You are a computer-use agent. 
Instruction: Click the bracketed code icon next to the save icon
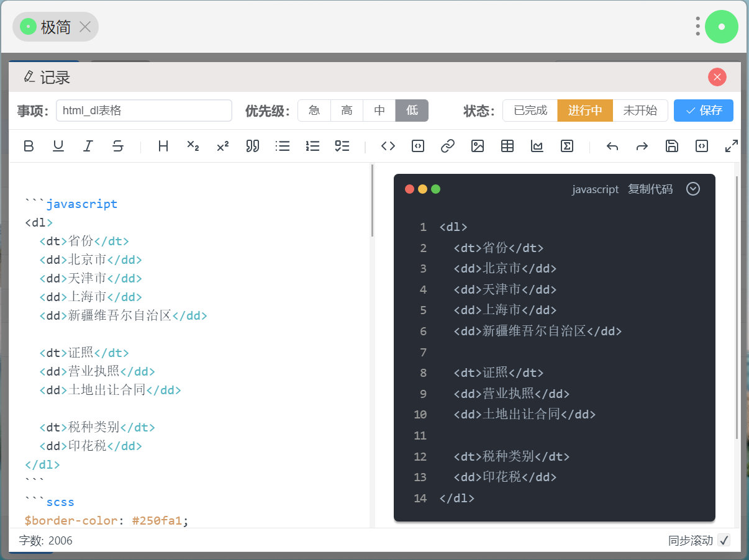[702, 146]
